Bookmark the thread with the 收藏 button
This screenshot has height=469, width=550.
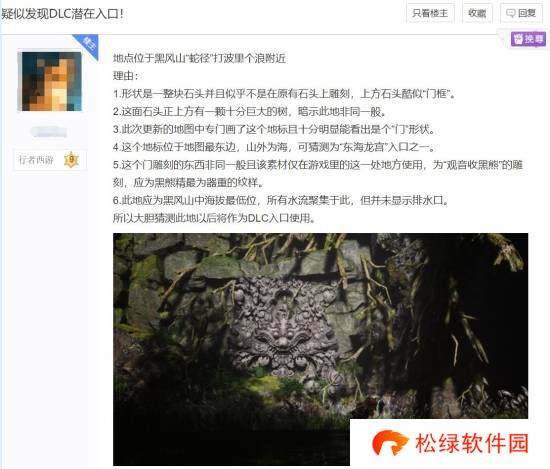pyautogui.click(x=477, y=13)
